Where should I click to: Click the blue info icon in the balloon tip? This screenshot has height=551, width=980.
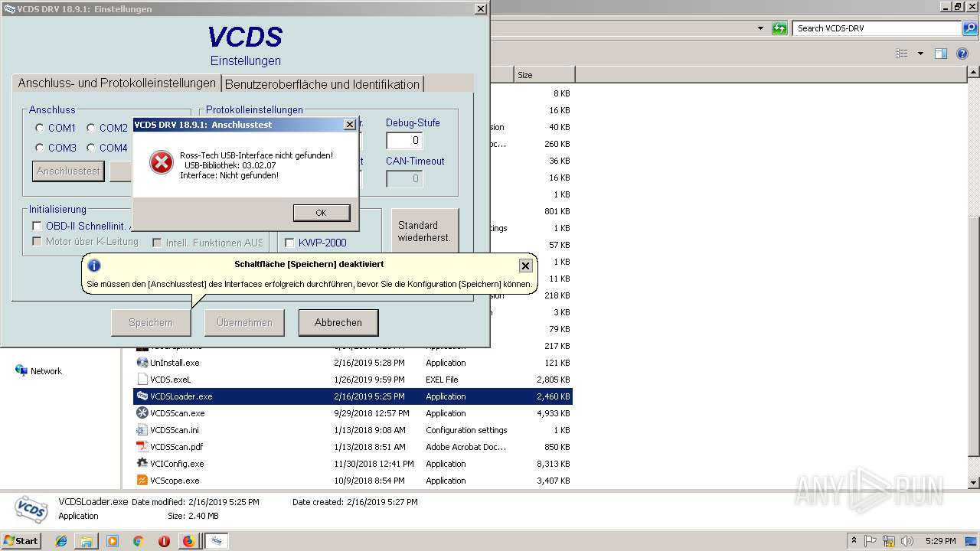click(x=94, y=266)
